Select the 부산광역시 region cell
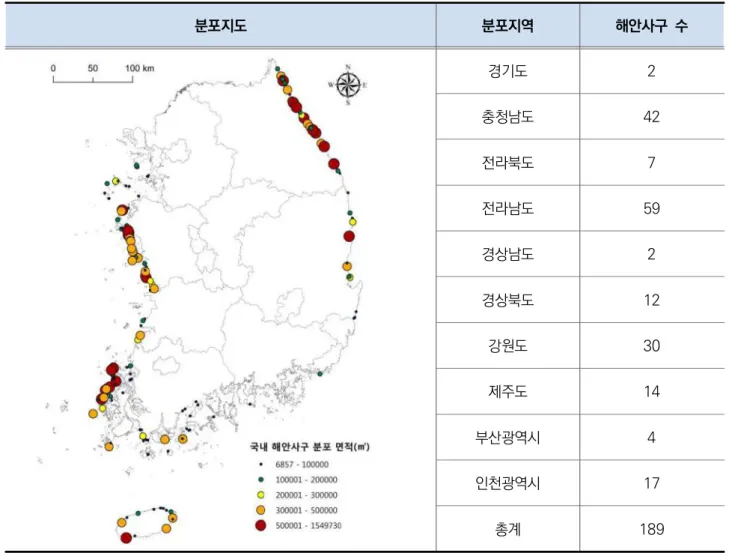This screenshot has width=729, height=553. (508, 437)
